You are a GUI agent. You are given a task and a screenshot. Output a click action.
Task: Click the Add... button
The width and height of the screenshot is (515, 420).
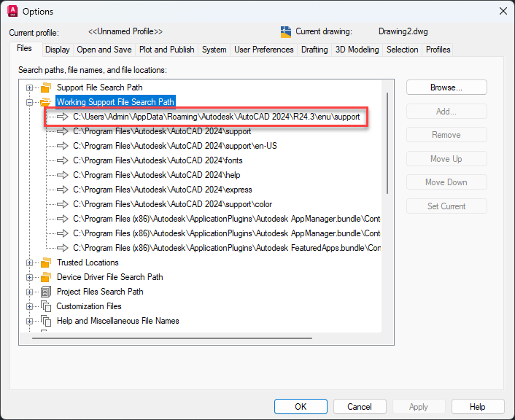(x=446, y=112)
